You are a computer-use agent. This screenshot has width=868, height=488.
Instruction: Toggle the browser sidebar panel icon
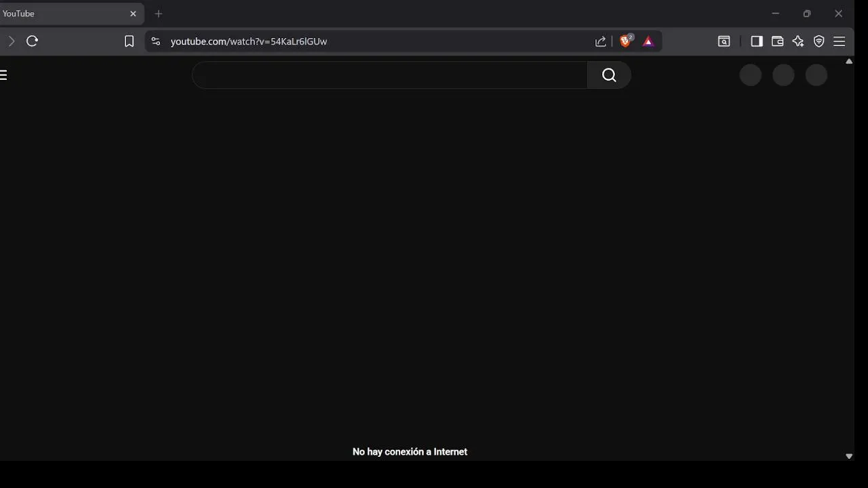click(x=757, y=41)
